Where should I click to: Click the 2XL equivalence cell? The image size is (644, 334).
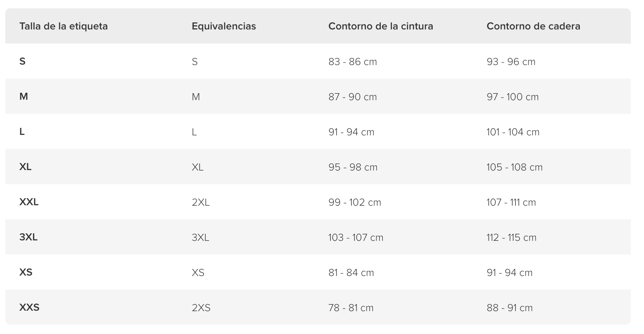(x=201, y=202)
